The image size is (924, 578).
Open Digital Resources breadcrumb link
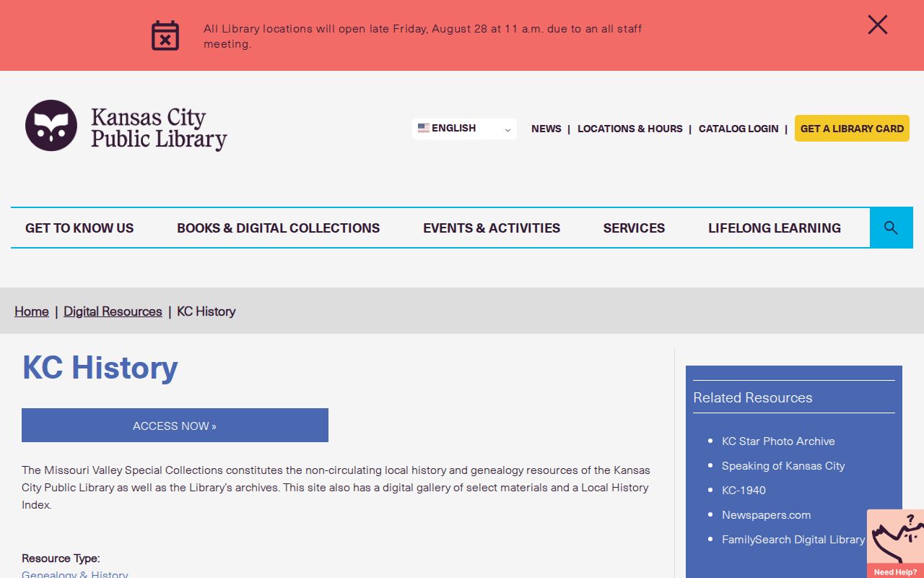tap(113, 311)
